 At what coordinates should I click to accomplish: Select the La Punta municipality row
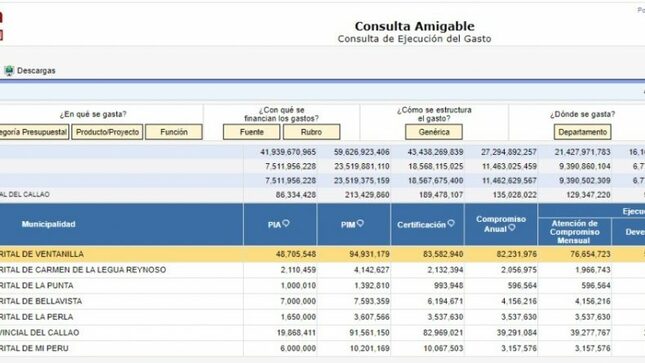pyautogui.click(x=322, y=286)
